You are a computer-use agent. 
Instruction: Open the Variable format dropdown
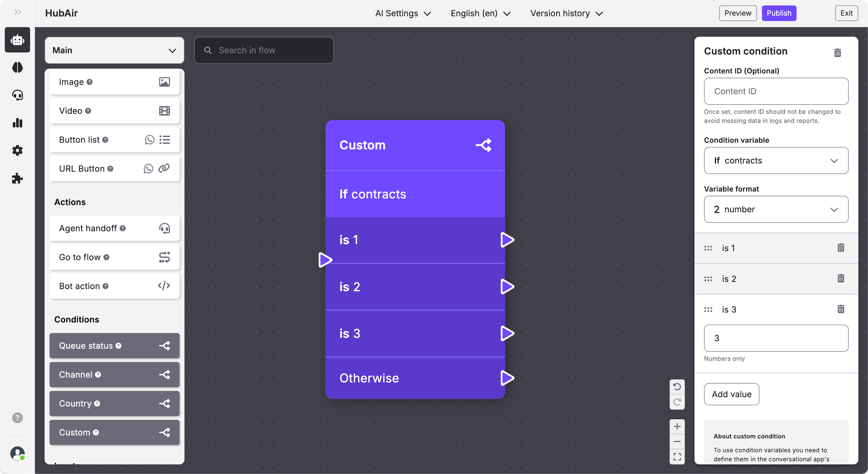click(776, 209)
